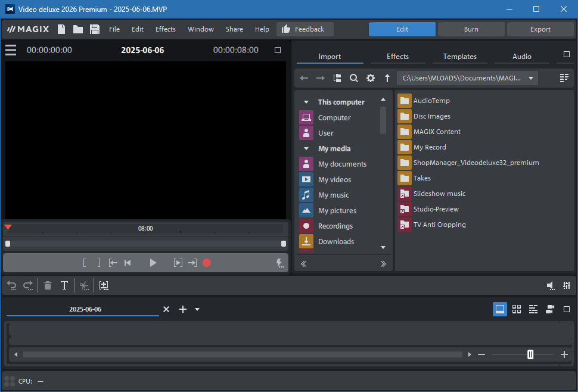578x392 pixels.
Task: Open the File menu
Action: coord(114,29)
